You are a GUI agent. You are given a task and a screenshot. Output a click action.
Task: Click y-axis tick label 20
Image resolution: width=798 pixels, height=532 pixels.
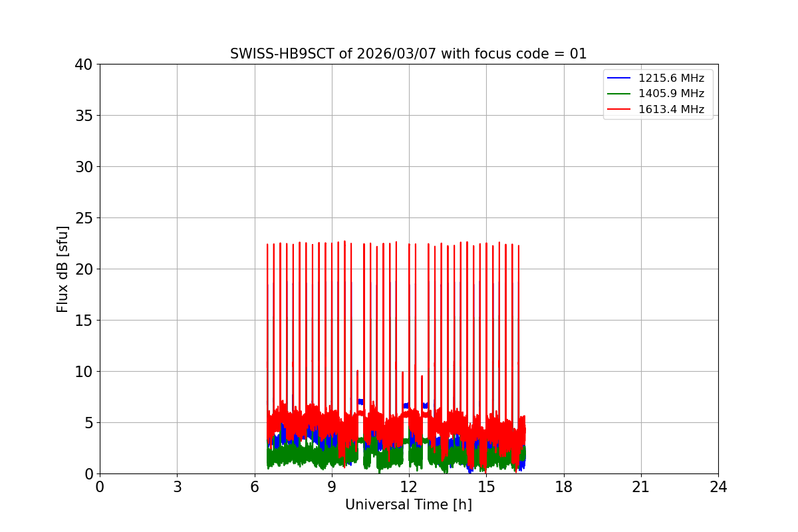point(84,269)
